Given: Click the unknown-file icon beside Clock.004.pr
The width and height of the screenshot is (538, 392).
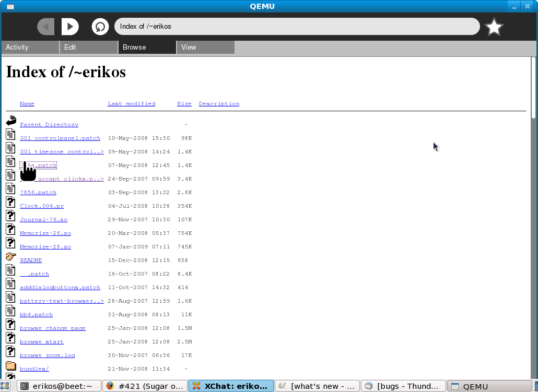Looking at the screenshot, I should (11, 203).
